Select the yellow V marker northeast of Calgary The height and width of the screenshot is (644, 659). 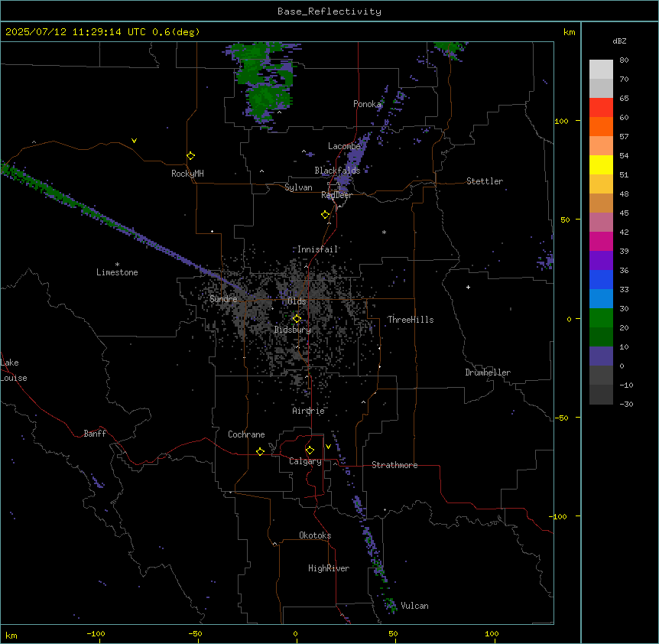pyautogui.click(x=328, y=447)
